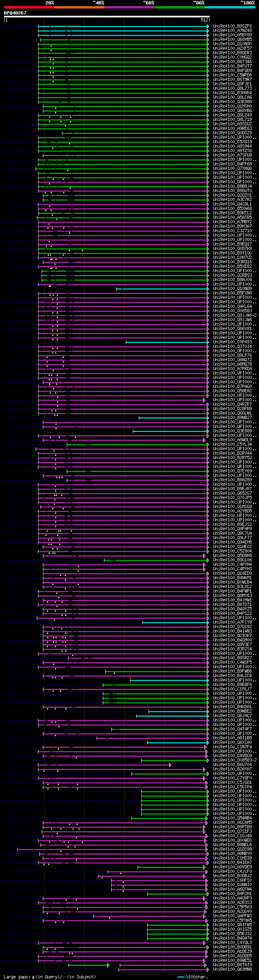Screen dimensions: 259x980
Task: Click the cyan alignment bar for UniRef100_B9SZF6
Action: coord(123,26)
